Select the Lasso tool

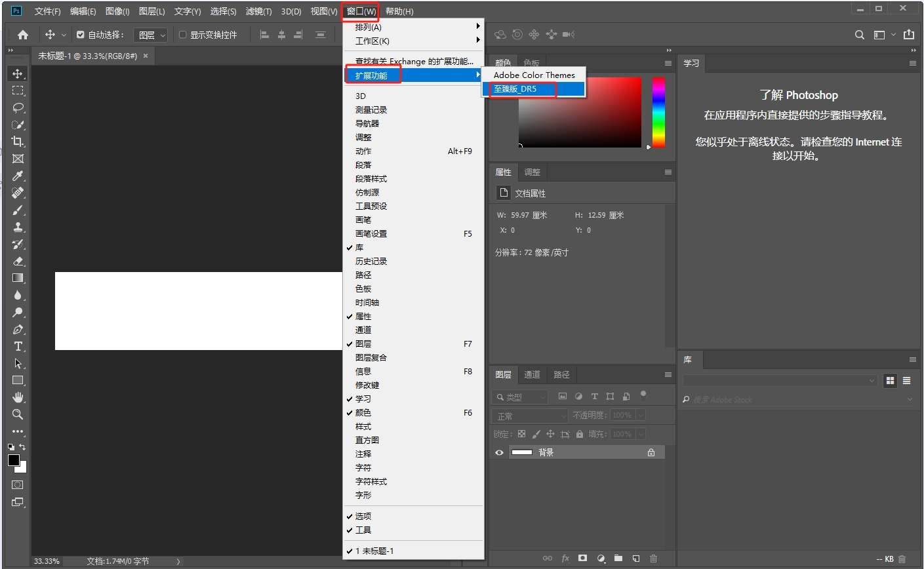[x=18, y=108]
